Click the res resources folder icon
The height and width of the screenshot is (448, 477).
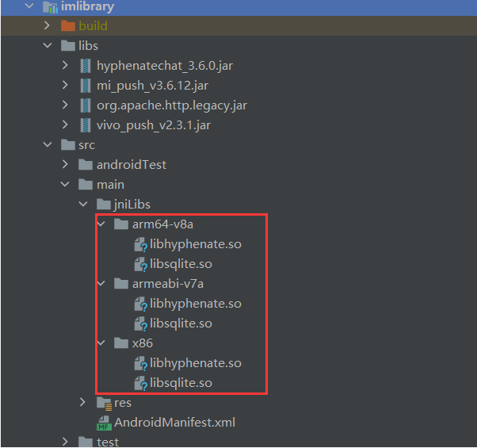(x=105, y=404)
